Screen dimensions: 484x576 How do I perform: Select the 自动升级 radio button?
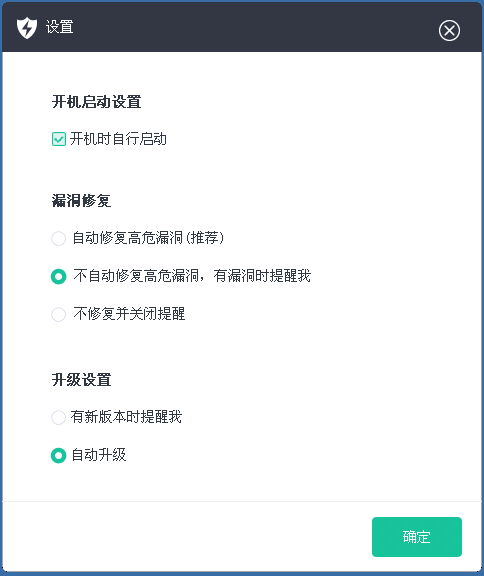58,456
